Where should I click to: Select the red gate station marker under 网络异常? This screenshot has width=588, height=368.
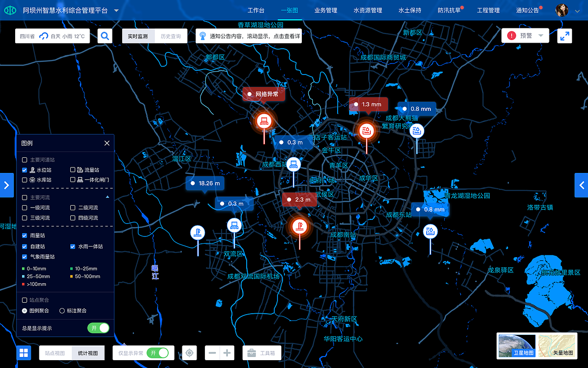coord(264,121)
